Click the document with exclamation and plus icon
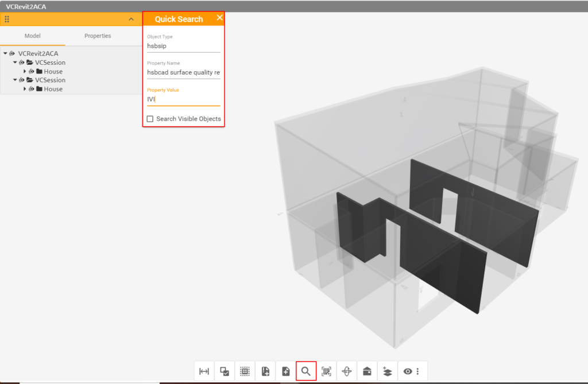Image resolution: width=588 pixels, height=384 pixels. click(x=265, y=371)
